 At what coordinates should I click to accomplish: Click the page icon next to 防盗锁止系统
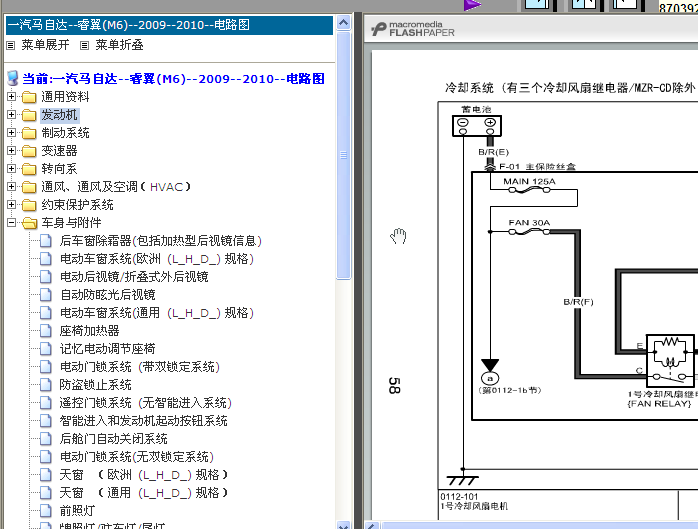point(45,385)
